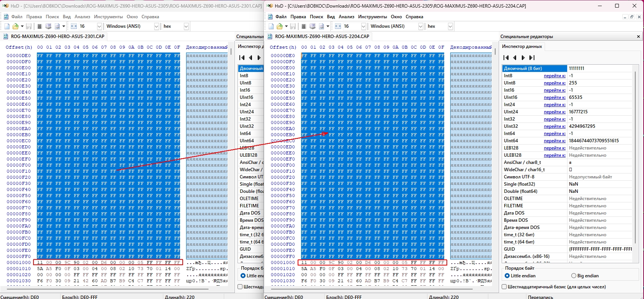644x299 pixels.
Task: Select Big endian byte order in right window
Action: [585, 276]
